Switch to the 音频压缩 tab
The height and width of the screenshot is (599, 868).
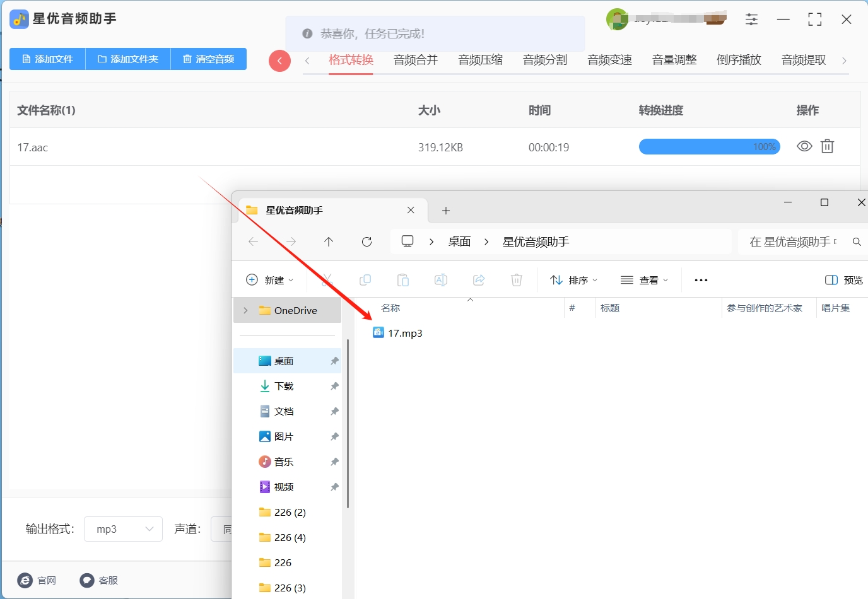click(480, 60)
